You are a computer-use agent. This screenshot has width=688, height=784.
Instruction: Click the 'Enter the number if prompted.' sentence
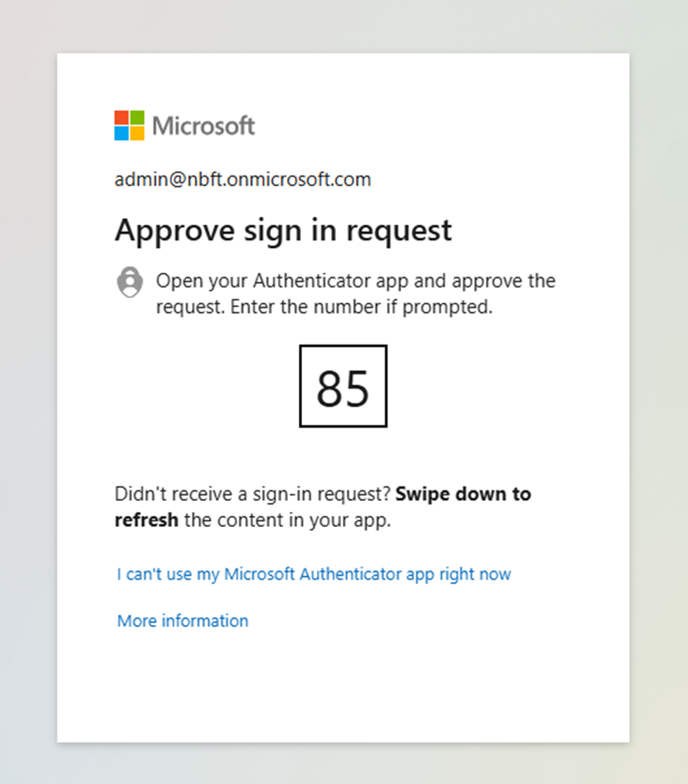pos(362,307)
